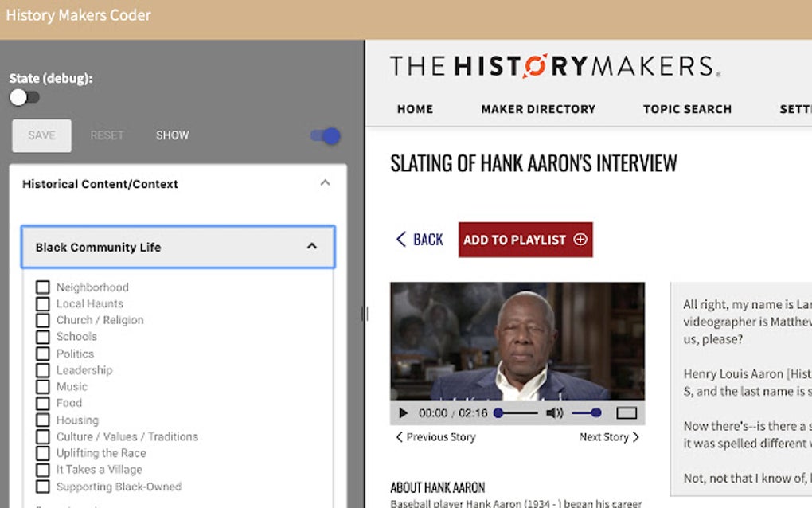Click the About Hank Aaron heading
This screenshot has height=508, width=812.
click(438, 487)
